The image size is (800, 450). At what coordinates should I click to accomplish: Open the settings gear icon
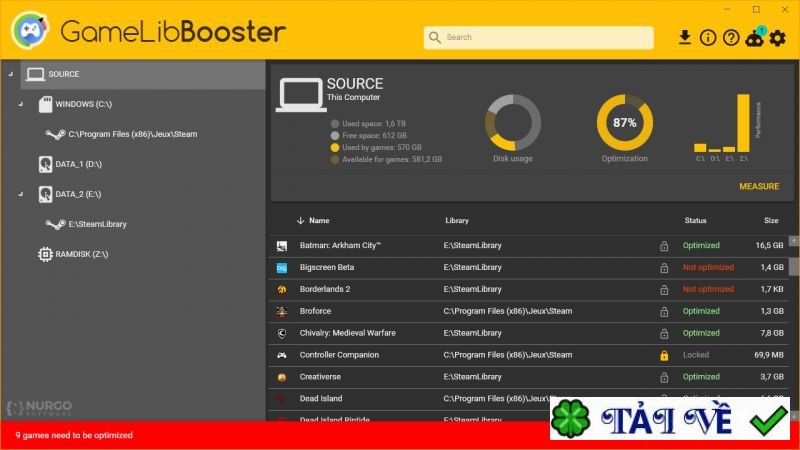click(x=777, y=37)
